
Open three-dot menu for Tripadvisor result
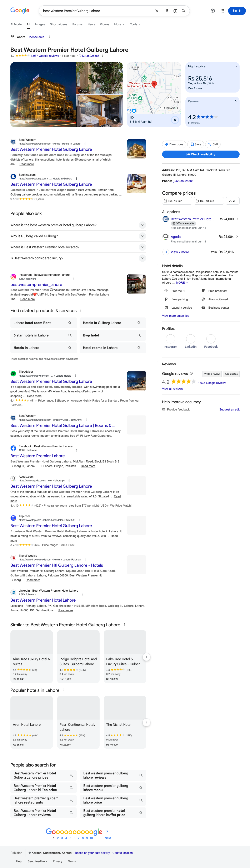(x=75, y=376)
